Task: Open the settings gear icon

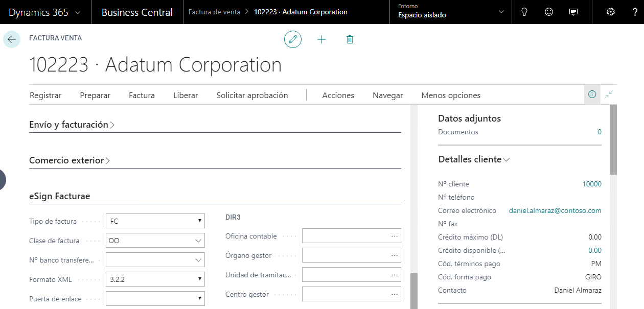Action: click(610, 12)
